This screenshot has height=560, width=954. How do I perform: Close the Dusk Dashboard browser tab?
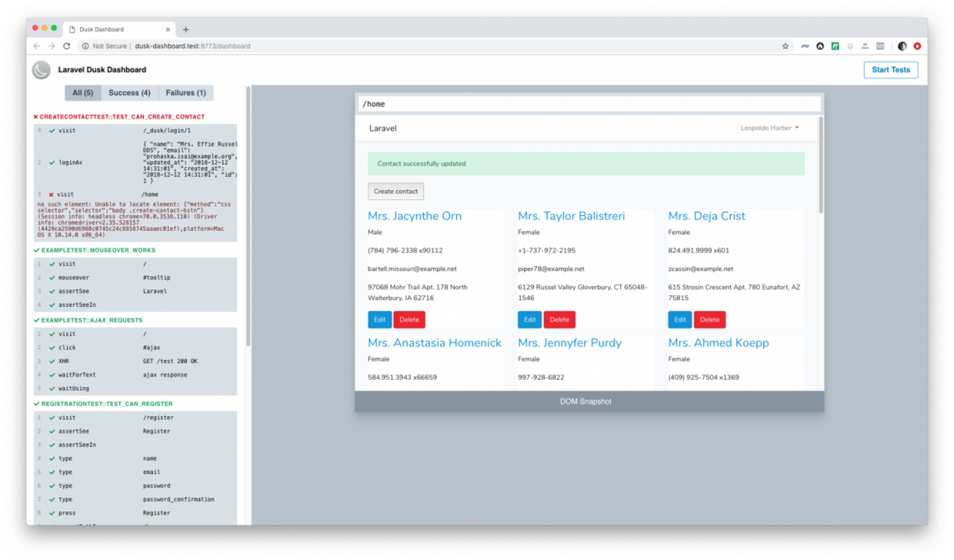point(168,29)
